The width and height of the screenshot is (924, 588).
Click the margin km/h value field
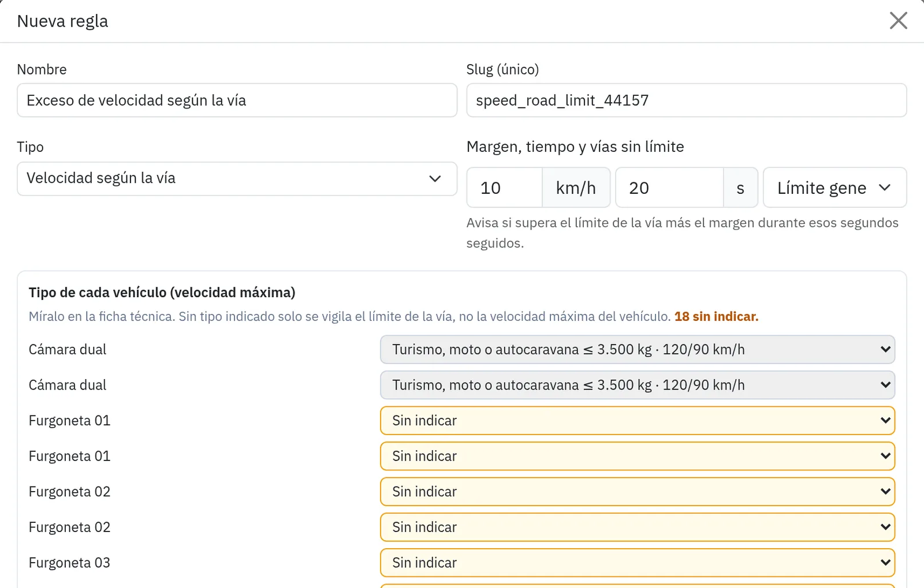click(x=504, y=188)
